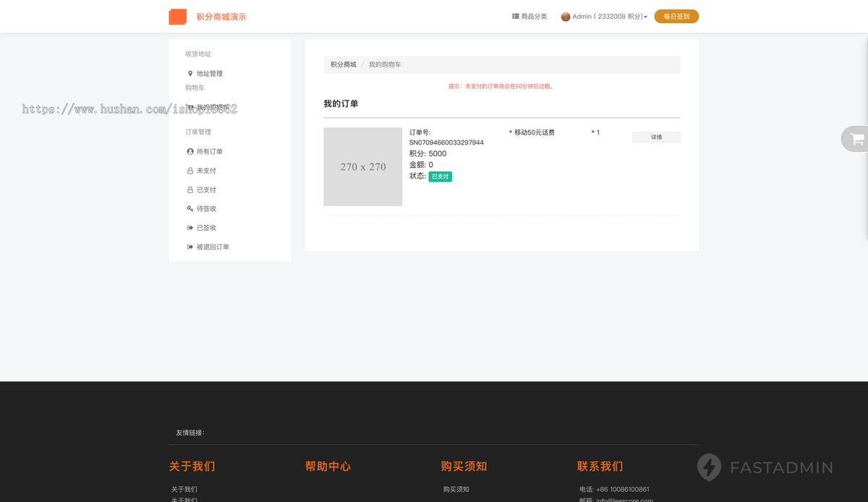Click the Admin avatar image
868x502 pixels.
[x=566, y=16]
